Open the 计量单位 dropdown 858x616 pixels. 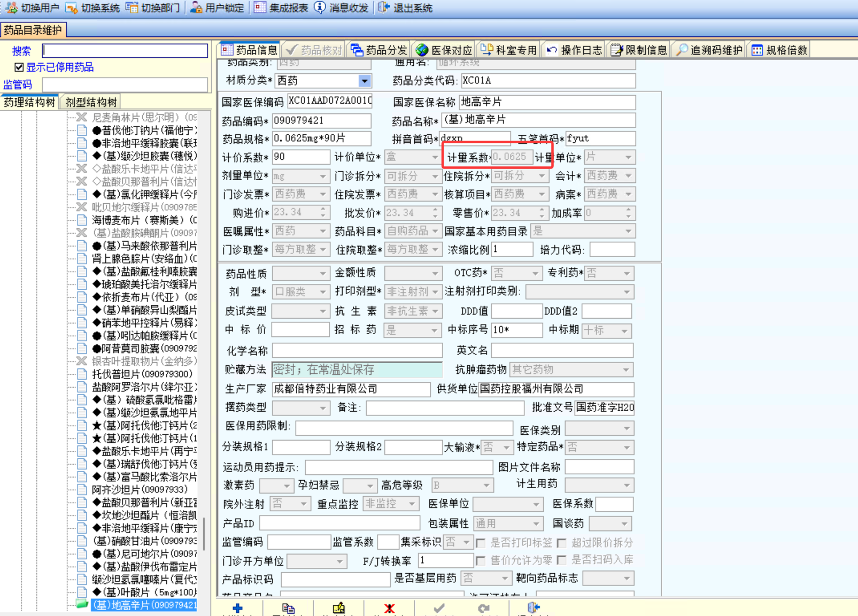(629, 157)
